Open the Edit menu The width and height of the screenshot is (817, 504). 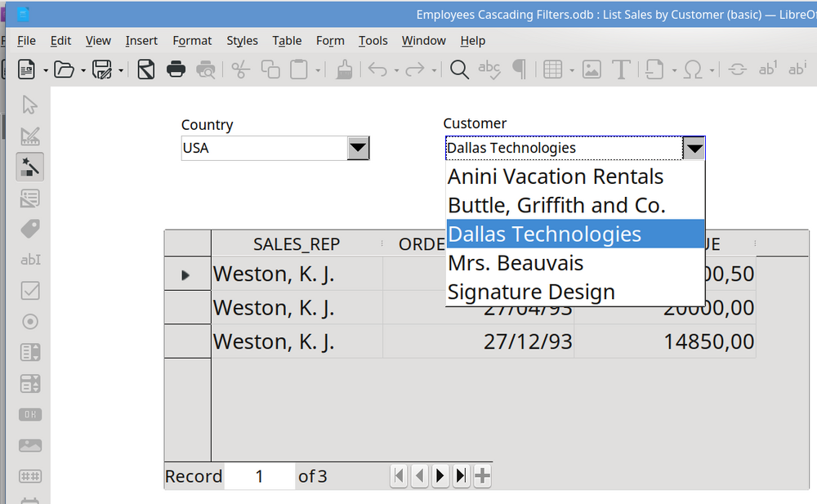60,41
